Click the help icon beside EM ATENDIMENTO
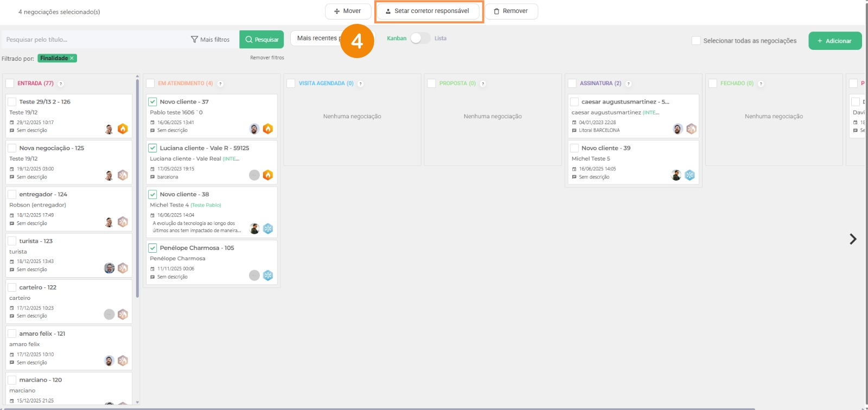The width and height of the screenshot is (868, 410). [220, 84]
